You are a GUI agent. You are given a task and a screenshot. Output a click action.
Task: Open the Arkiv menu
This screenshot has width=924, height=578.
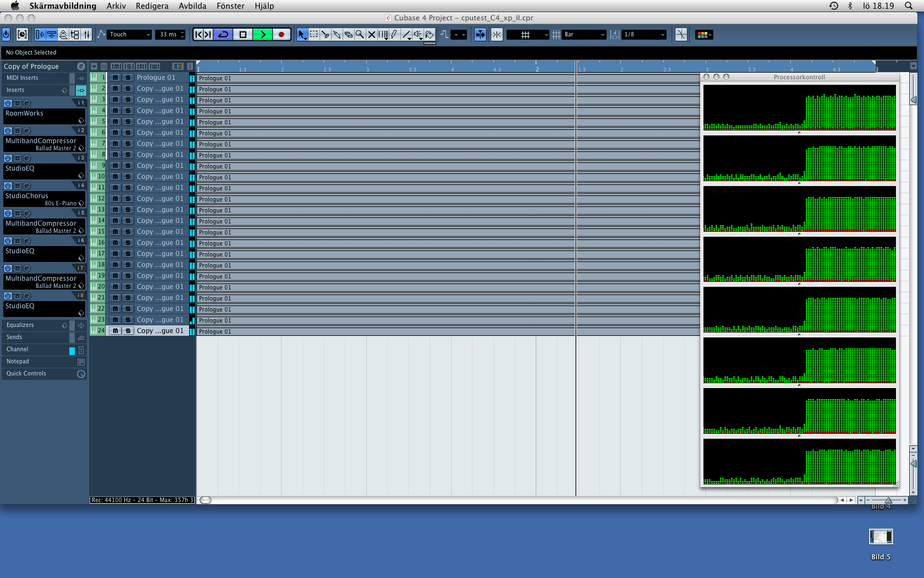tap(116, 6)
